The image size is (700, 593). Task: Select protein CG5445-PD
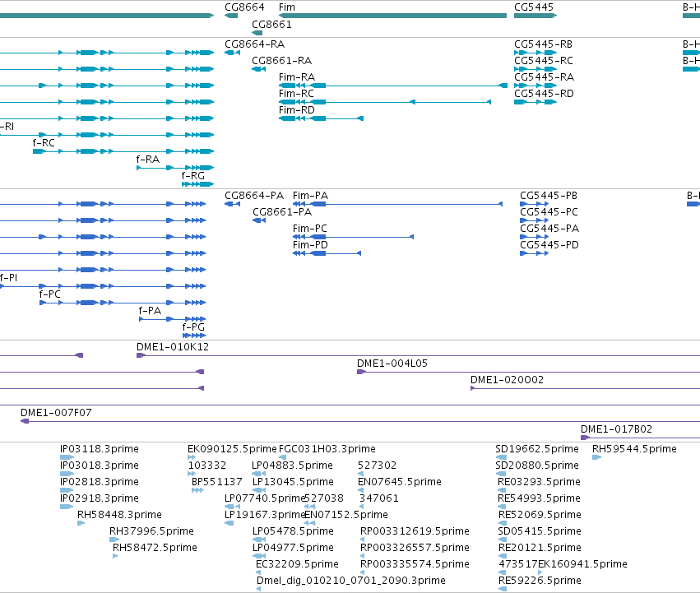click(x=549, y=245)
